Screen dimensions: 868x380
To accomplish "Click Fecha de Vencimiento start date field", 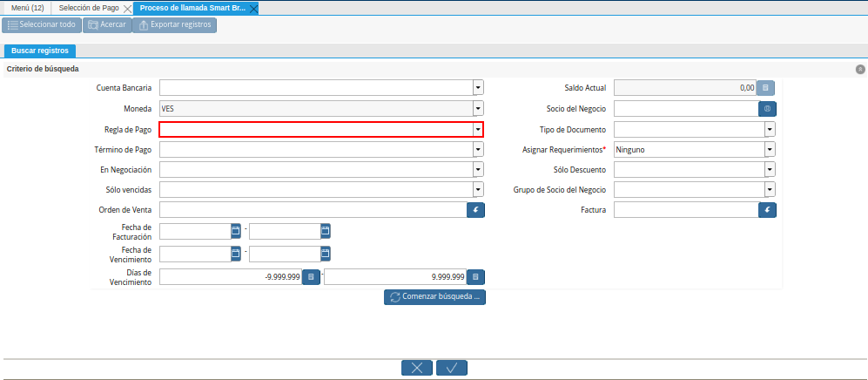I will click(195, 254).
